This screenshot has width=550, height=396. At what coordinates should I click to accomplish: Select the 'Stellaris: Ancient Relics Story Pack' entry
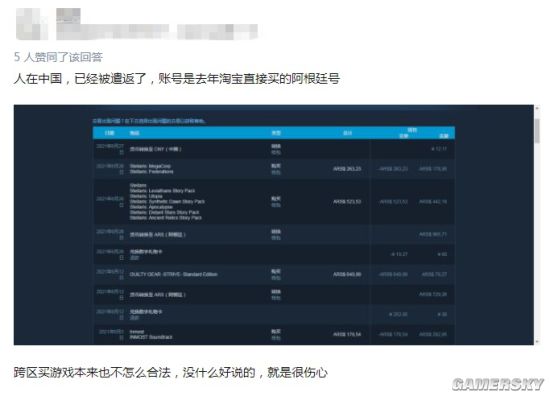pyautogui.click(x=166, y=218)
